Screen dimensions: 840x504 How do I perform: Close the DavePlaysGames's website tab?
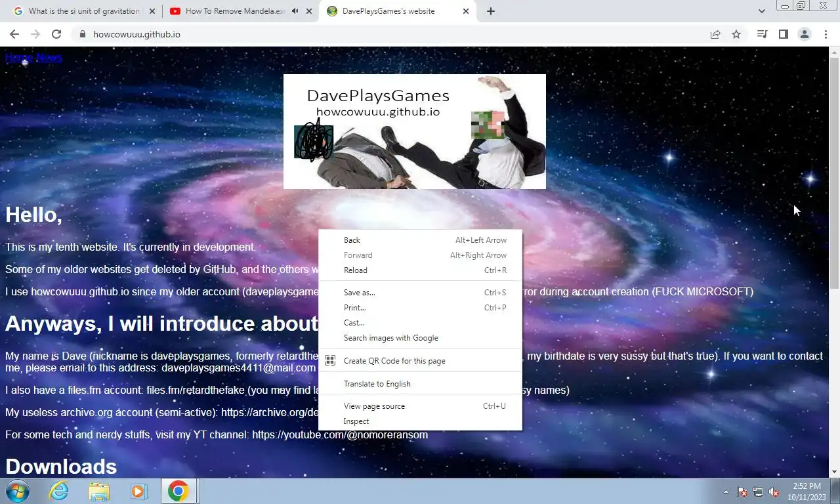(x=466, y=11)
